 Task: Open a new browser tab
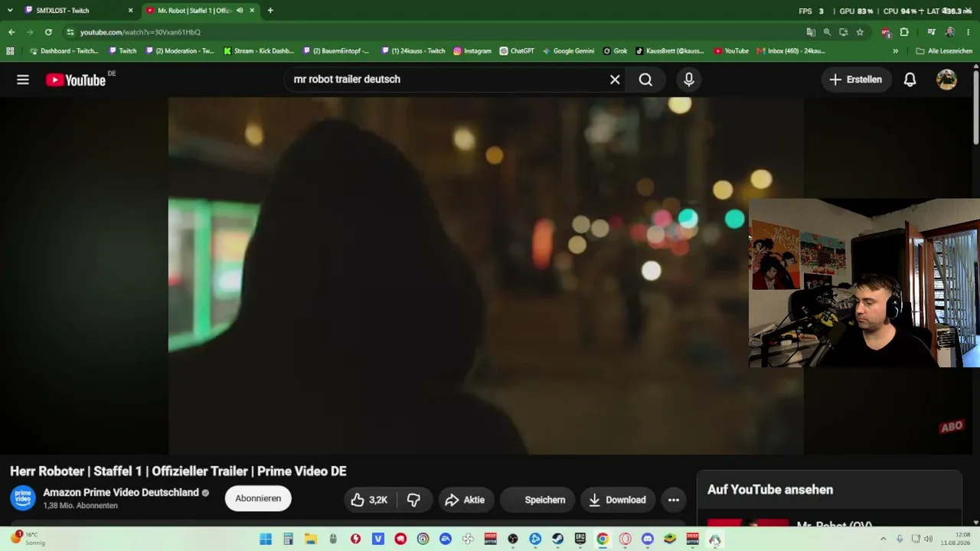pos(270,11)
